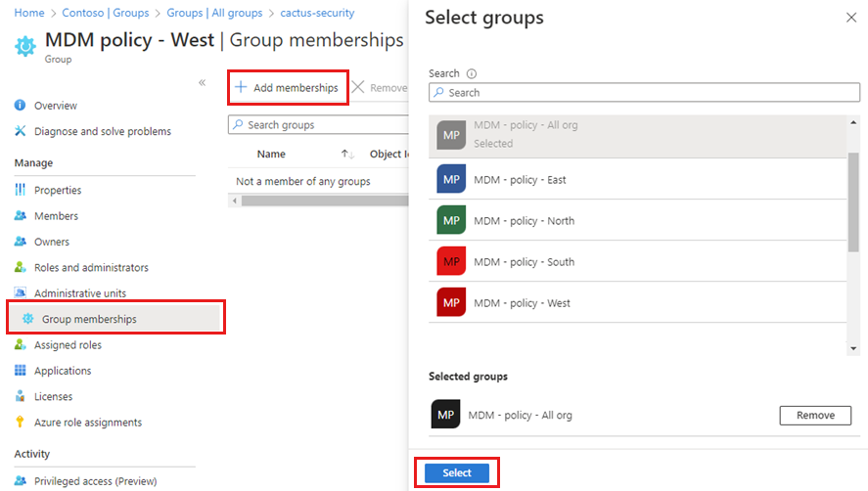Image resolution: width=868 pixels, height=491 pixels.
Task: Click the Properties bars icon
Action: click(21, 190)
